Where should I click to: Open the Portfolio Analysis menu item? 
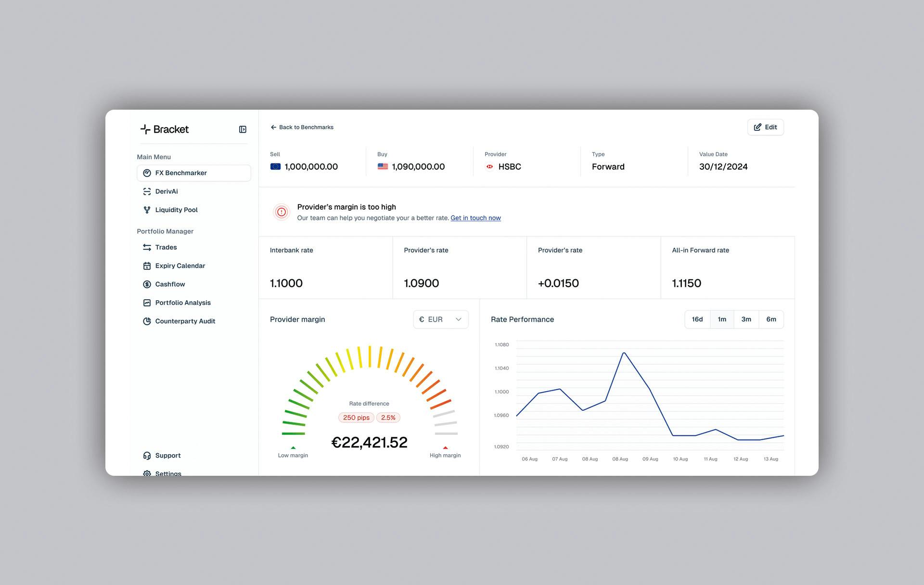click(183, 303)
